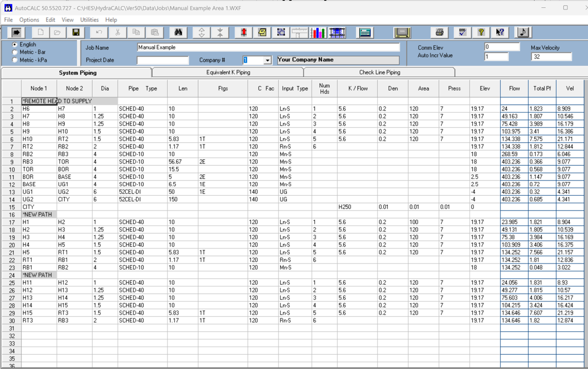Open the Utilities menu
588x369 pixels.
click(89, 19)
